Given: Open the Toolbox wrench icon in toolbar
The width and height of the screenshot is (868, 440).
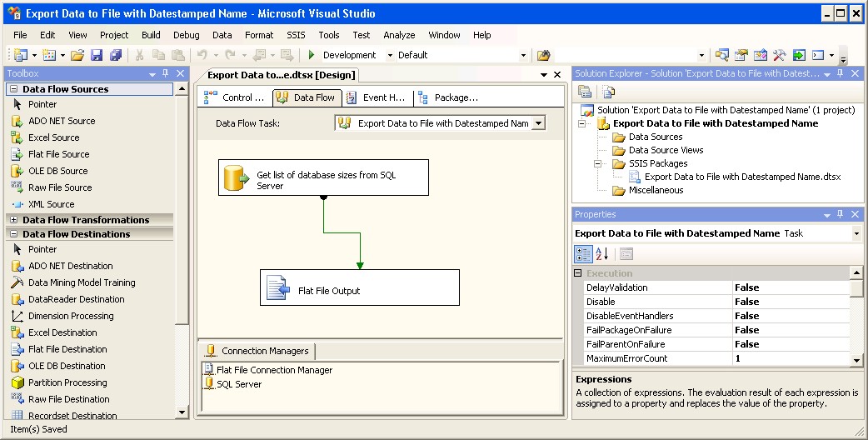Looking at the screenshot, I should tap(780, 55).
